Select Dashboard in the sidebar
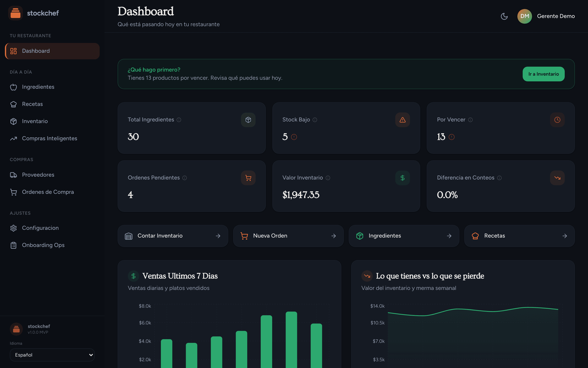The image size is (588, 368). [x=52, y=51]
